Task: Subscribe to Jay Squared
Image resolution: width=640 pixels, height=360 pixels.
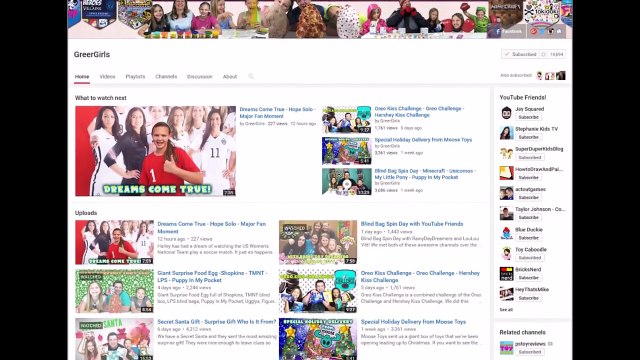Action: pos(529,117)
